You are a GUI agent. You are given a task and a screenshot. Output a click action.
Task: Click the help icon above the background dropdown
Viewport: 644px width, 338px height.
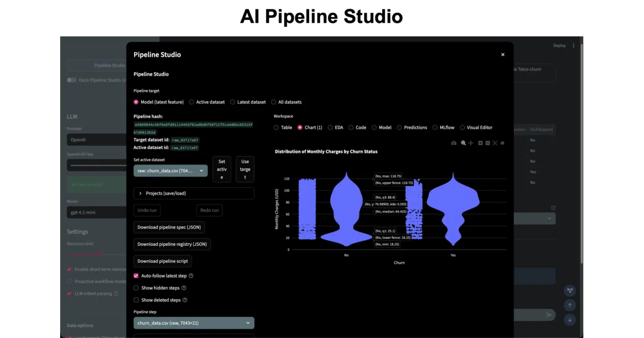pos(553,208)
